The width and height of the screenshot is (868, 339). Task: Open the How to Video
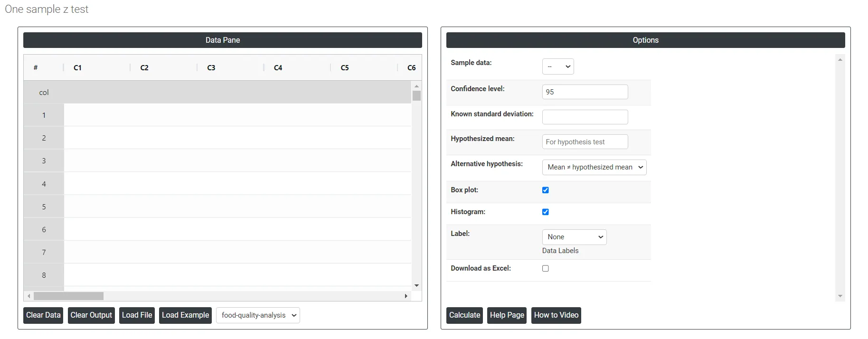point(556,315)
